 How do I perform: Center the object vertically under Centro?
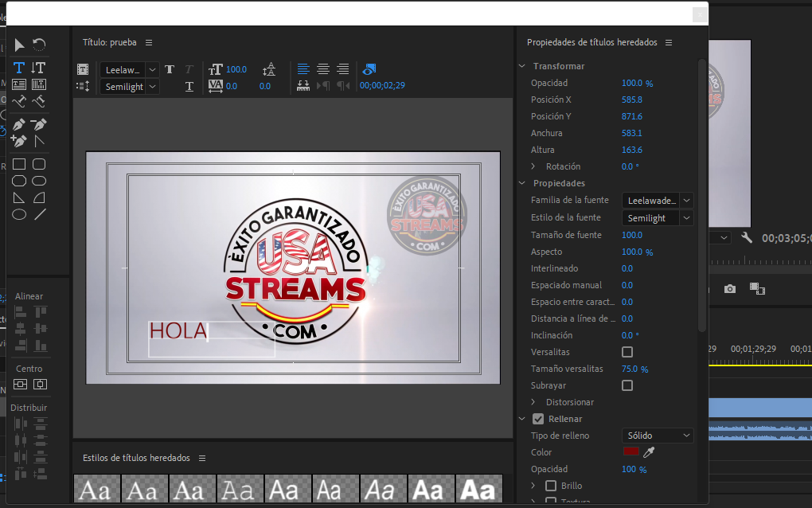coord(20,385)
